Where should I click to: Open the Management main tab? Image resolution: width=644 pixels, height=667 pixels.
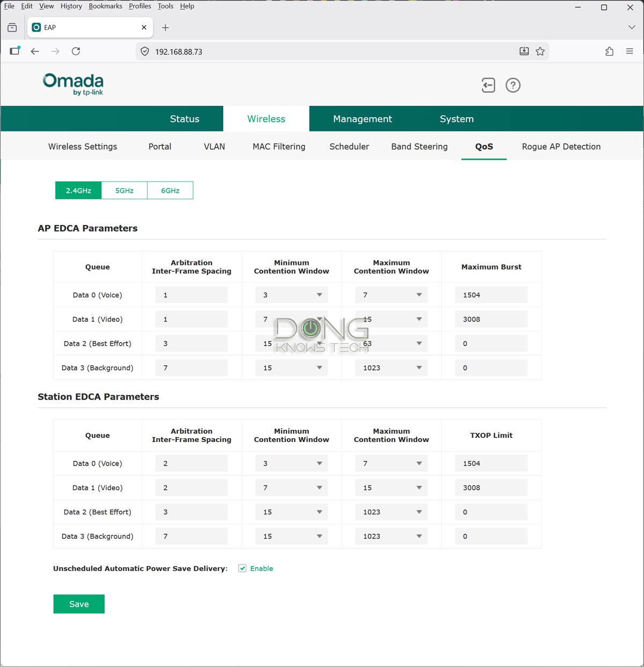[362, 119]
